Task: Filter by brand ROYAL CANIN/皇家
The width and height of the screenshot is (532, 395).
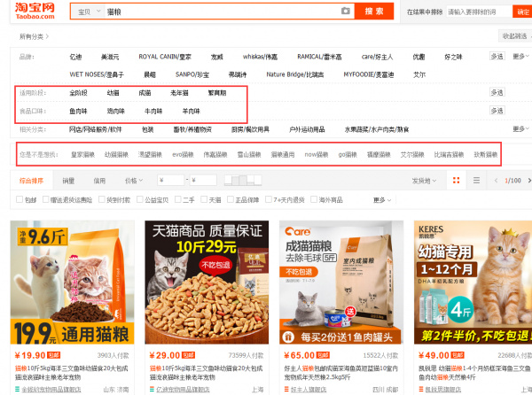Action: (165, 57)
